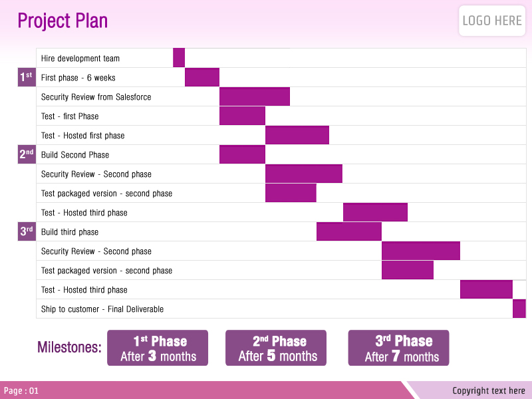Select the Test - first Phase row label
This screenshot has width=532, height=399.
70,116
